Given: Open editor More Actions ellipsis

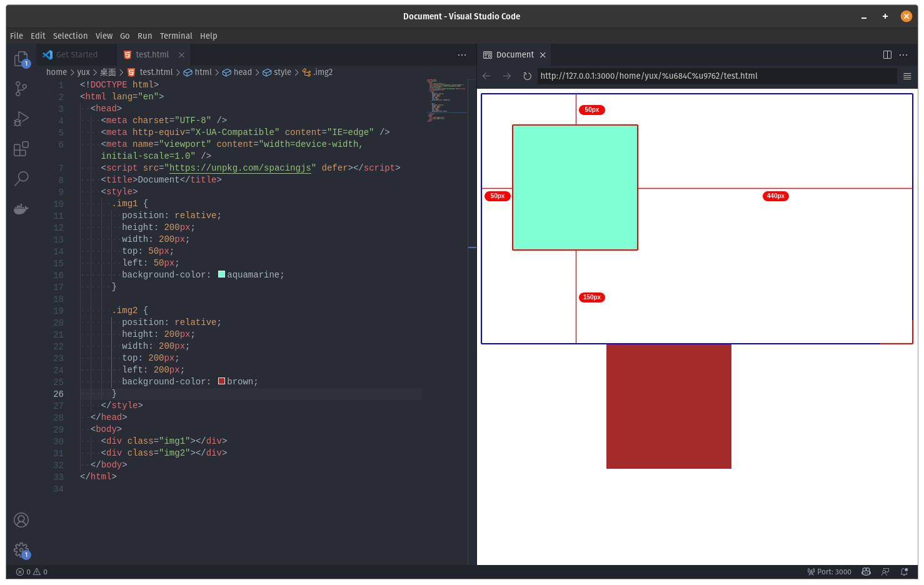Looking at the screenshot, I should (x=462, y=55).
